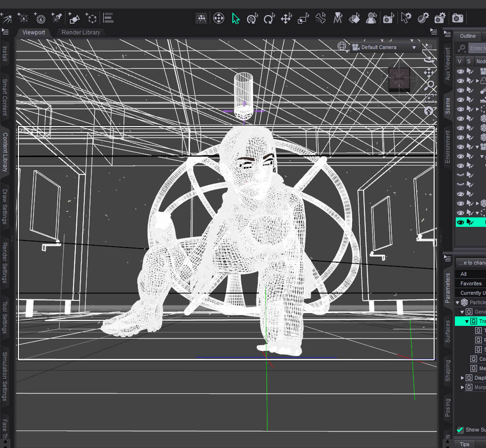
Task: Open the Content Library side tab
Action: point(5,152)
